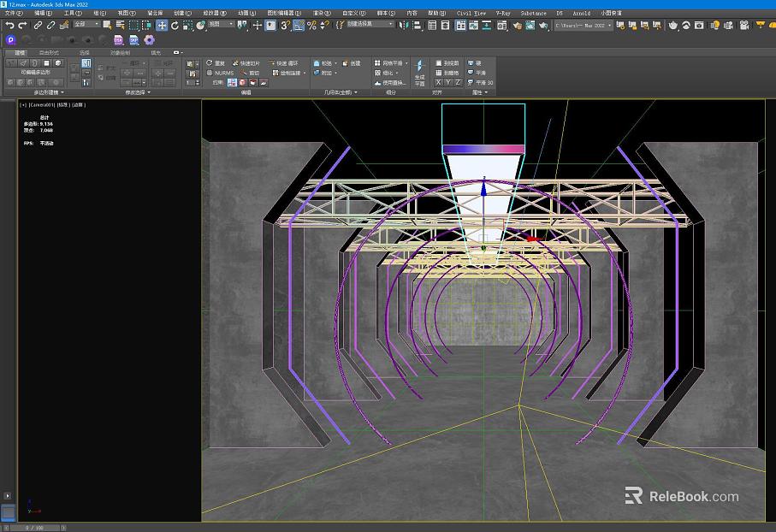Click the blue Z-axis gizmo arrow
This screenshot has width=776, height=532.
(484, 188)
